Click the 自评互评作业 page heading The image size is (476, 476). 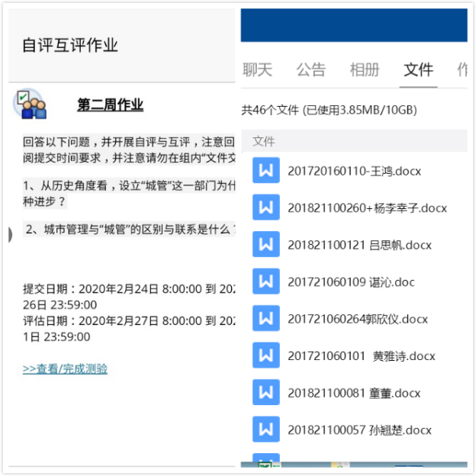pyautogui.click(x=70, y=46)
